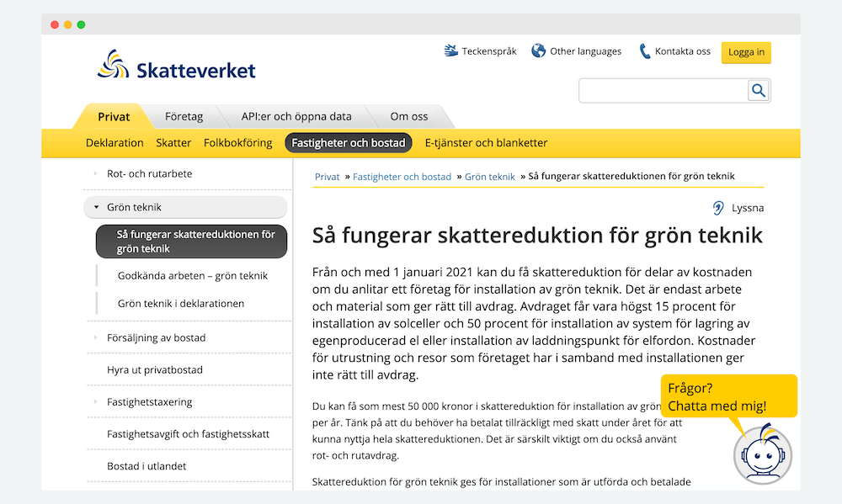Click the Privat breadcrumb link
Screen dimensions: 842x504
point(327,177)
